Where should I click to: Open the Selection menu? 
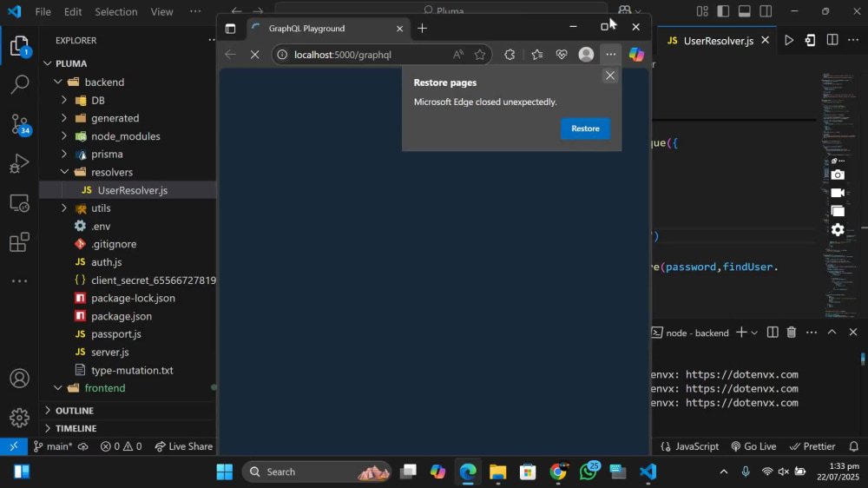(x=115, y=11)
